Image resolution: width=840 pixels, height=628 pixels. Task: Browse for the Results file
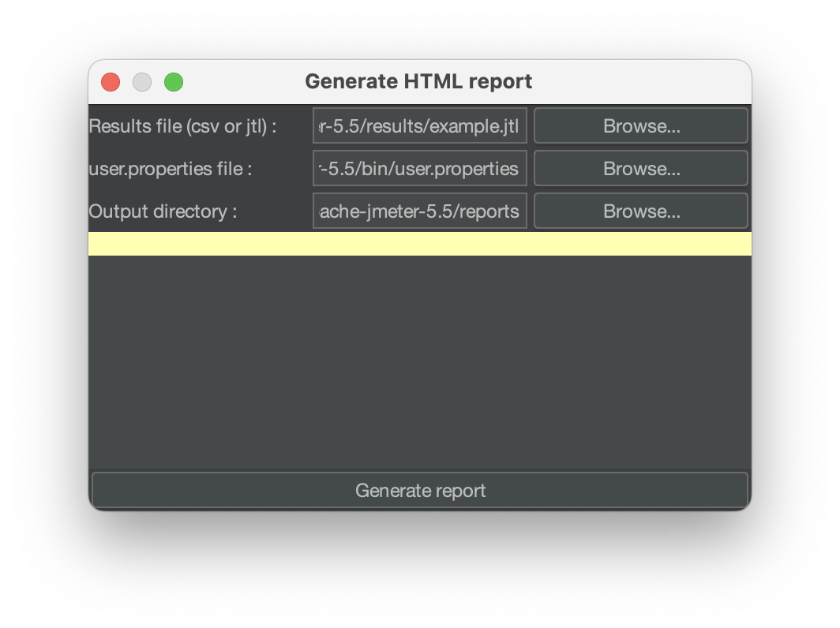coord(640,126)
